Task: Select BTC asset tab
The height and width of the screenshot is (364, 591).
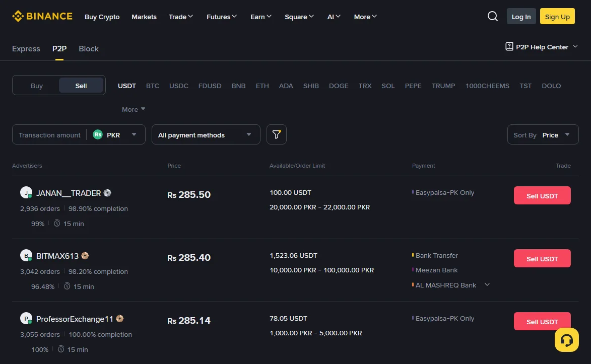Action: [x=153, y=86]
